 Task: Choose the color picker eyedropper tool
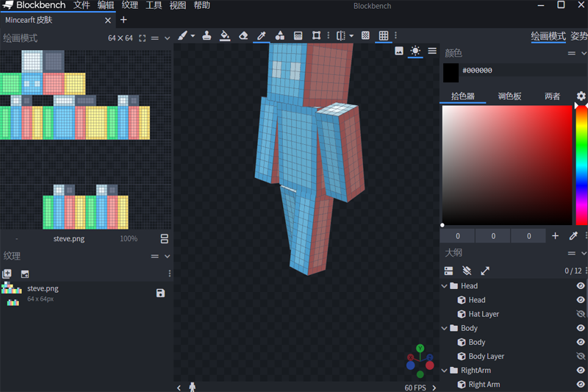[261, 35]
